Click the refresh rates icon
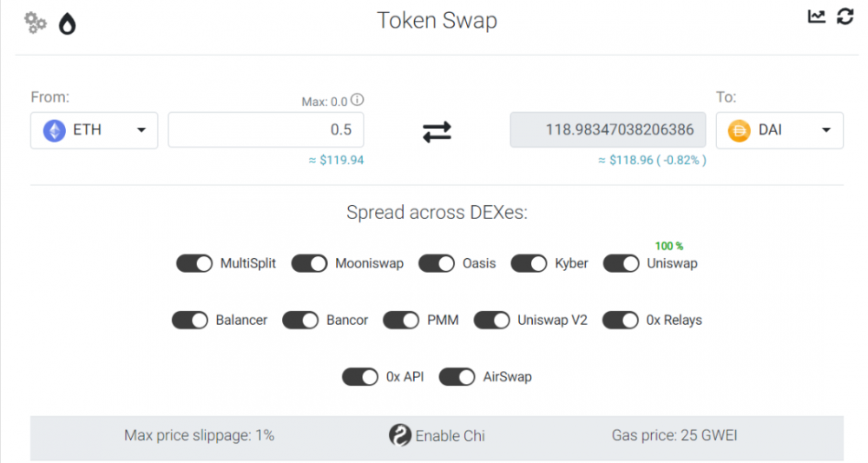The image size is (868, 463). click(x=845, y=17)
